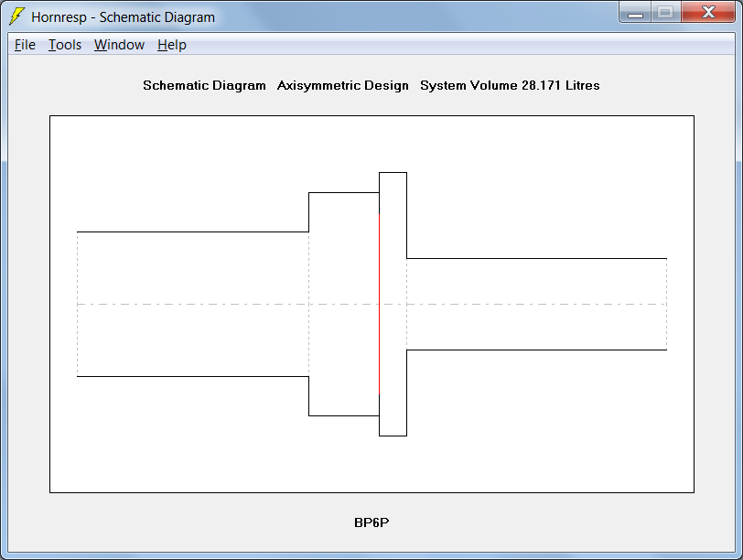Click the red driver diaphragm line

[x=379, y=304]
